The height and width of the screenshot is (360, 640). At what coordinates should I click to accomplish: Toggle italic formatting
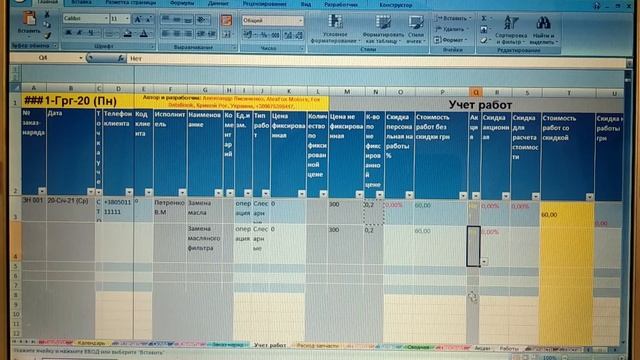[79, 33]
